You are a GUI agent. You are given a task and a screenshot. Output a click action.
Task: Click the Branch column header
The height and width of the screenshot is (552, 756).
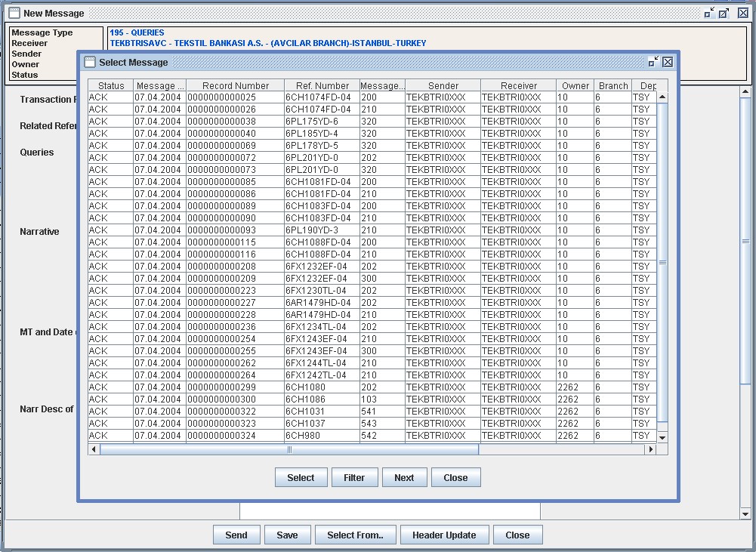[x=613, y=85]
